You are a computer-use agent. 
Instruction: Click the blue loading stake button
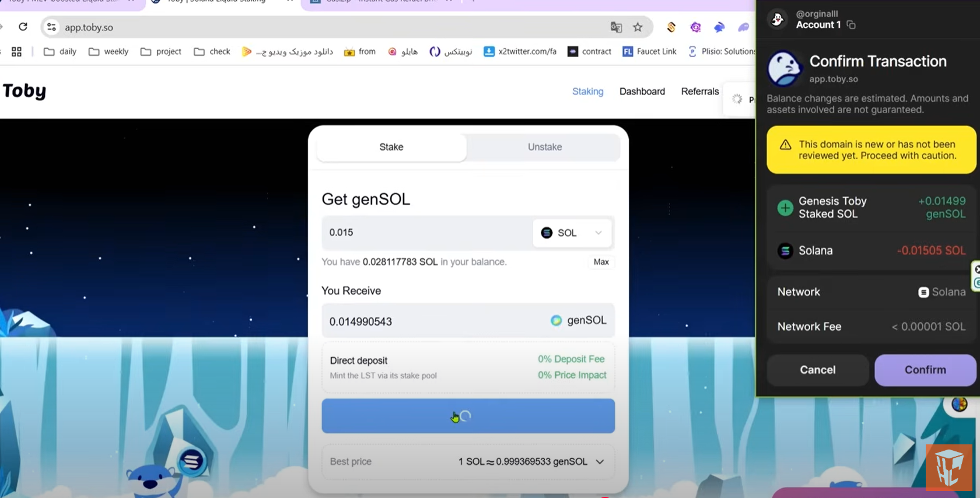click(468, 416)
